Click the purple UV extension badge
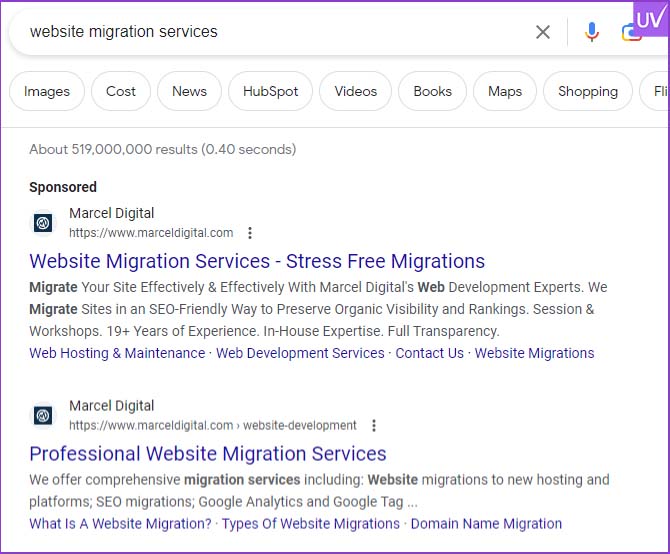 point(649,19)
